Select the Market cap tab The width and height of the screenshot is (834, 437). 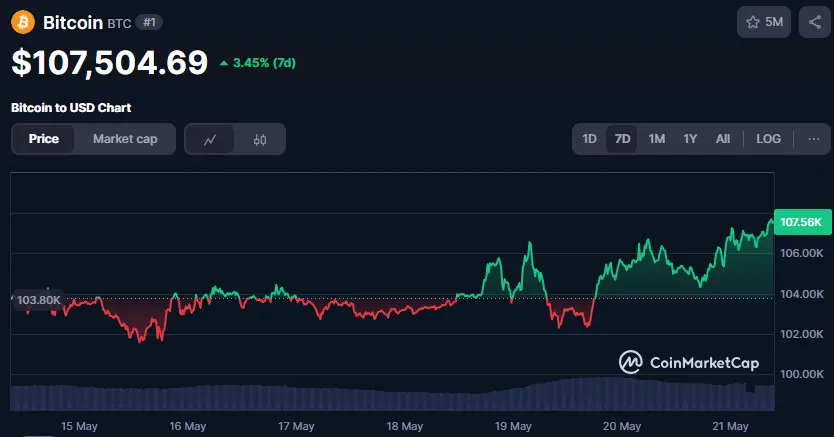pos(125,139)
